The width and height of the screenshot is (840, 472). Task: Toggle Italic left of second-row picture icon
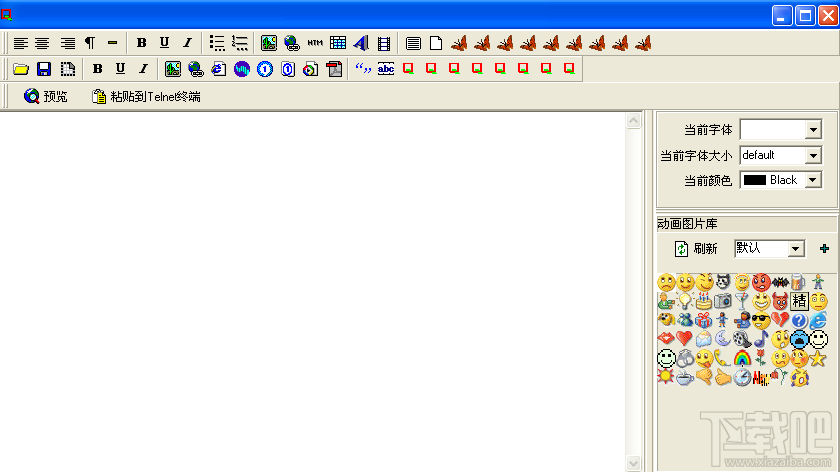tap(143, 69)
